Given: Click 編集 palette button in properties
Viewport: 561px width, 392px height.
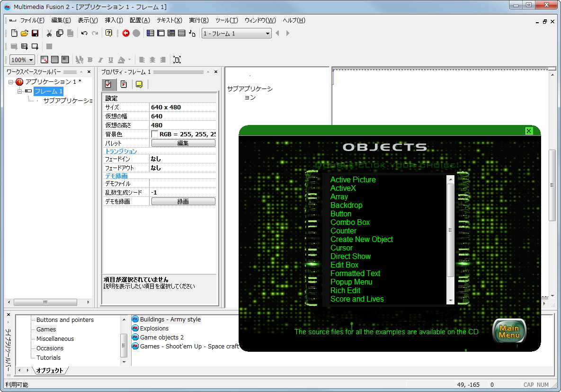Looking at the screenshot, I should click(183, 143).
